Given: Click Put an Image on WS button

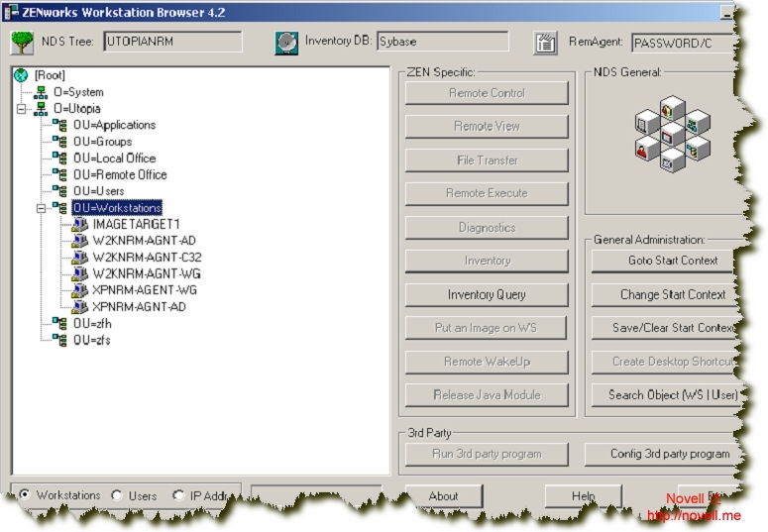Looking at the screenshot, I should (x=486, y=328).
